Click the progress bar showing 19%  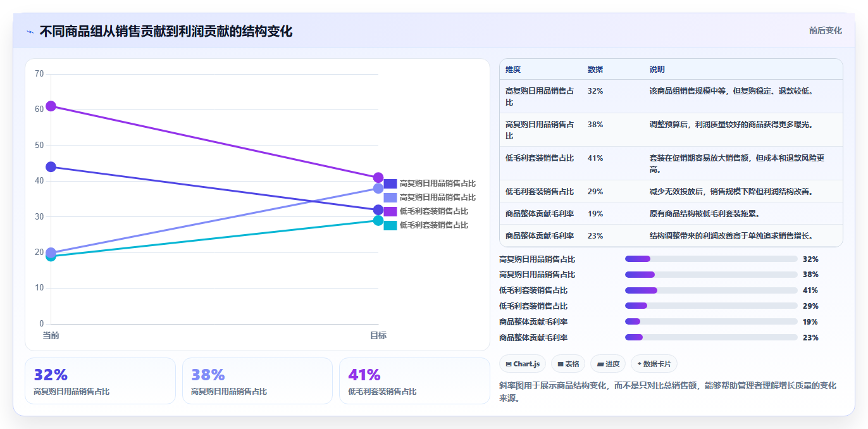tap(711, 321)
